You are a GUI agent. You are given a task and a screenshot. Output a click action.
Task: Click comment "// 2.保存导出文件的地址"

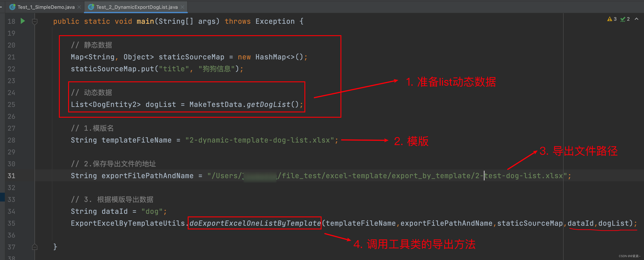tap(113, 164)
